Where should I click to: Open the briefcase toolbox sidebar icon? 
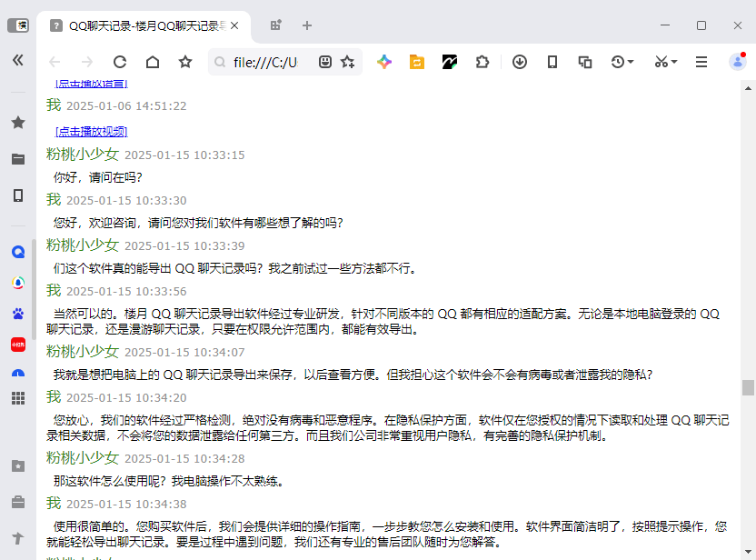click(x=18, y=502)
